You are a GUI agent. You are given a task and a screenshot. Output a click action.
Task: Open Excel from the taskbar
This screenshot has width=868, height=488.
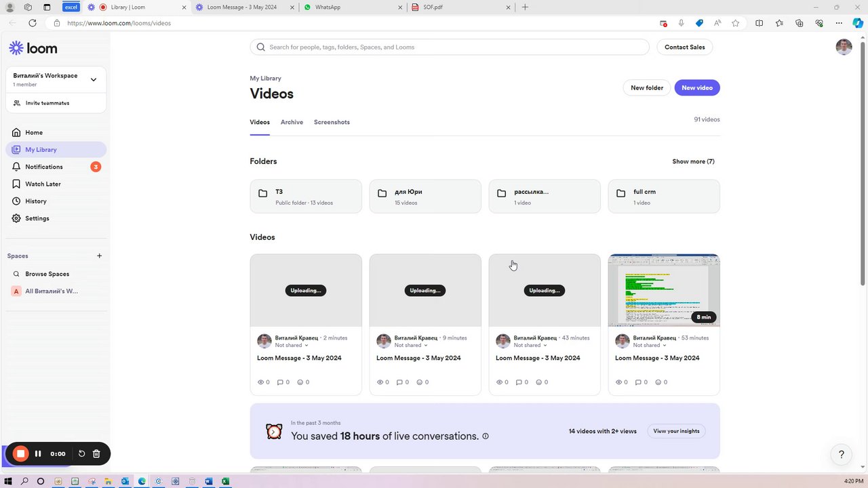tap(225, 481)
